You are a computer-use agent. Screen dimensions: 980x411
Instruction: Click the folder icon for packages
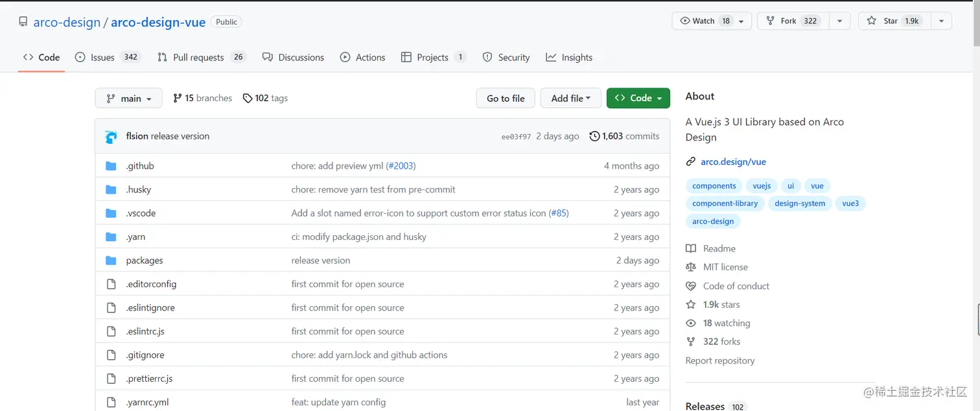point(111,261)
